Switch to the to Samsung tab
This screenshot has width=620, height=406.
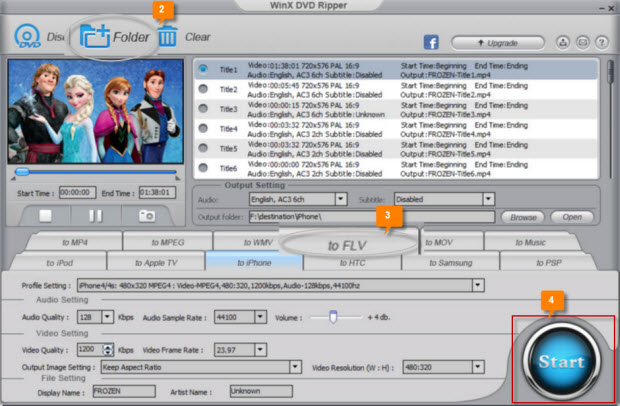450,262
